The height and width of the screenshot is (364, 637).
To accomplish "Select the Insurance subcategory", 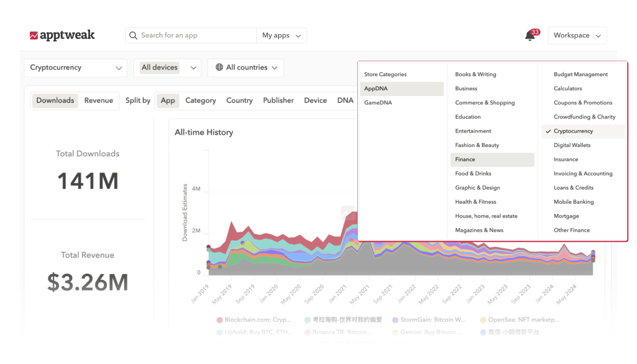I will [583, 160].
